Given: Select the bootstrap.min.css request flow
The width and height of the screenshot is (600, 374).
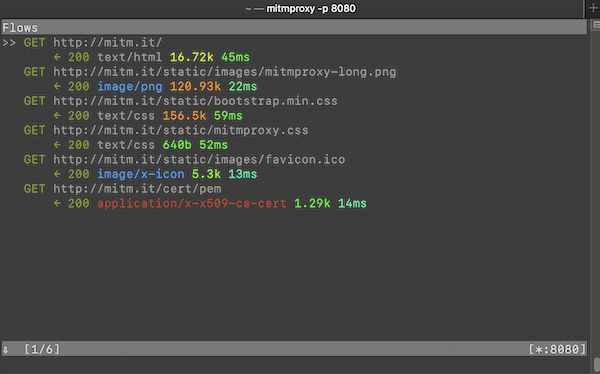Looking at the screenshot, I should (x=181, y=101).
